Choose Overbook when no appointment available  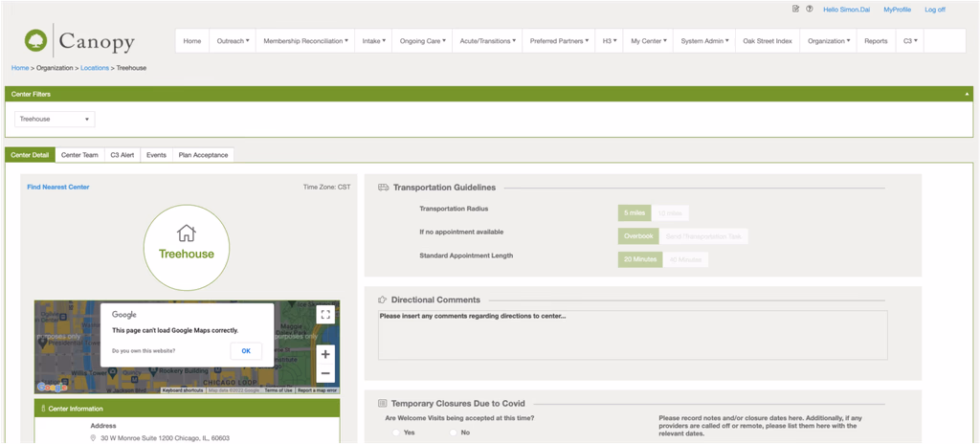click(x=638, y=236)
